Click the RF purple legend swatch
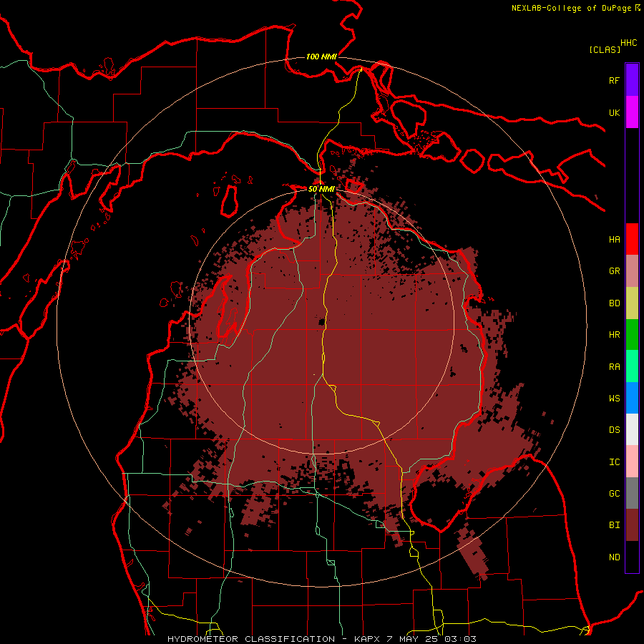Viewport: 644px width, 644px height. pos(632,80)
